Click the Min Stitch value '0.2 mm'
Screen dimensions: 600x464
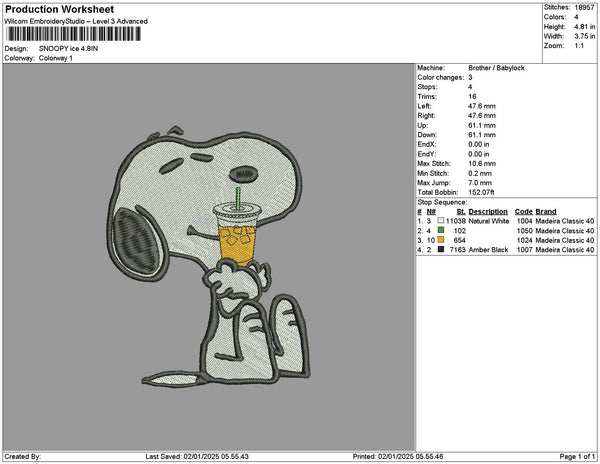coord(480,173)
